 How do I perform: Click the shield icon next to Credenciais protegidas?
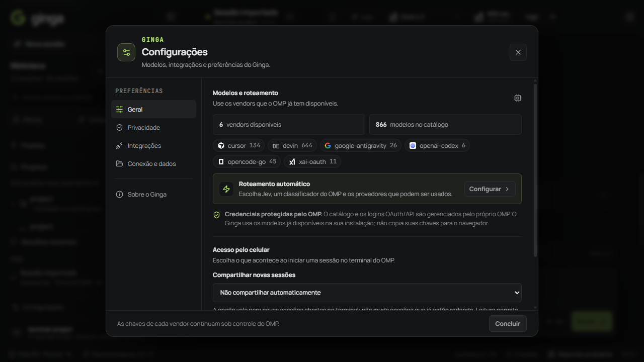point(217,215)
